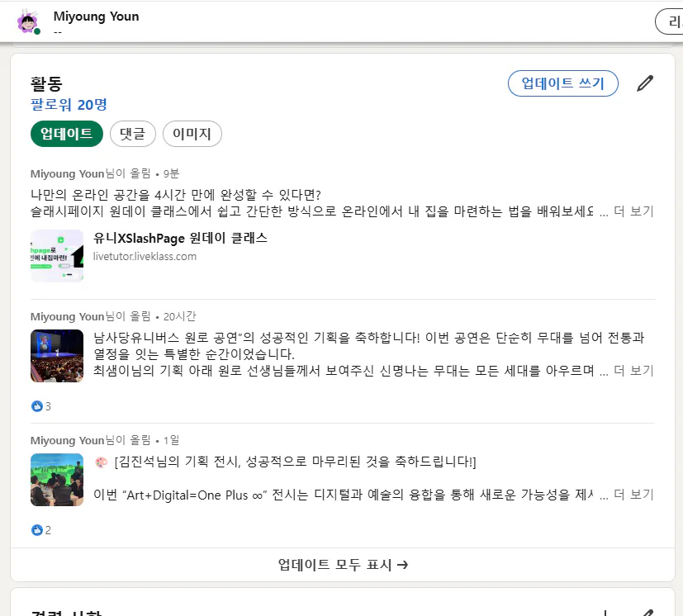Click the like reaction icon showing 3 reactions
Screen dimensions: 683x616
click(x=37, y=406)
